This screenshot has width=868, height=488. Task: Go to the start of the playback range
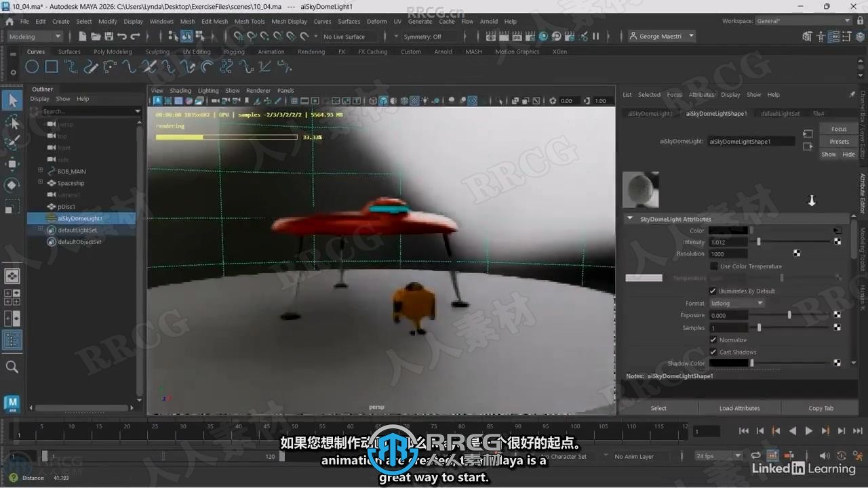(x=744, y=430)
